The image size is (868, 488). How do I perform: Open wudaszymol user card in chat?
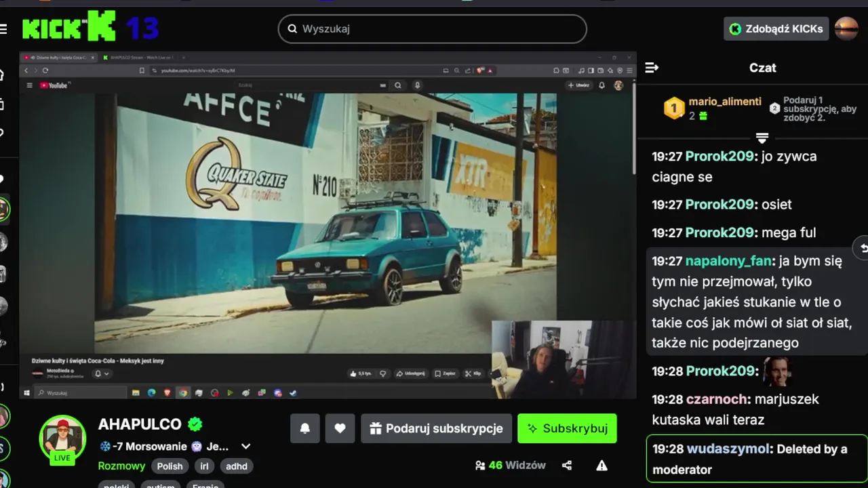tap(728, 449)
